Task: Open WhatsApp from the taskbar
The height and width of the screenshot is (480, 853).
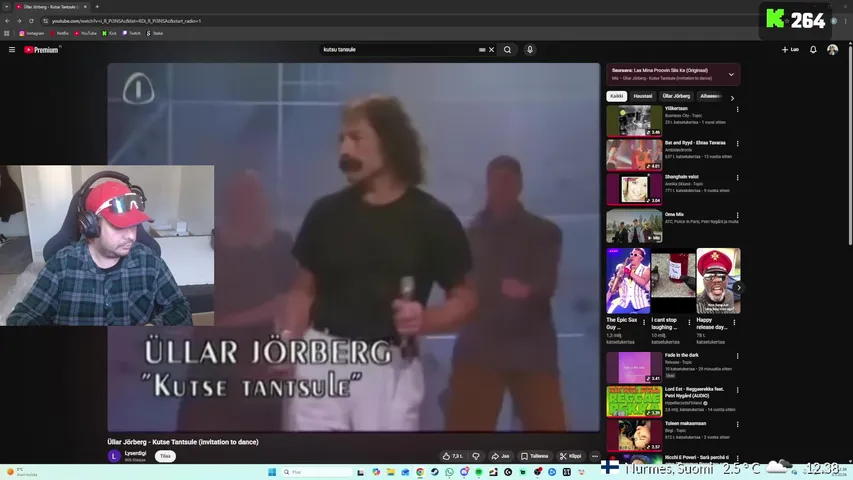Action: [449, 472]
